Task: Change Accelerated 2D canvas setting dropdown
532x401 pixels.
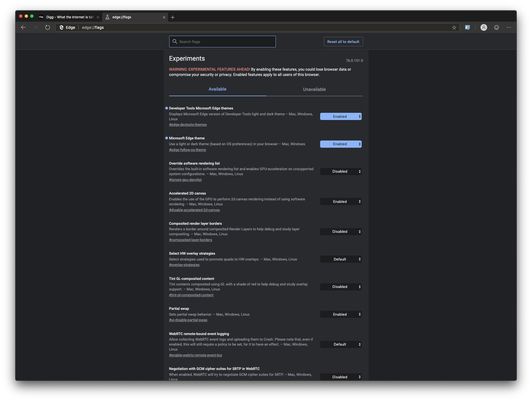Action: click(341, 202)
